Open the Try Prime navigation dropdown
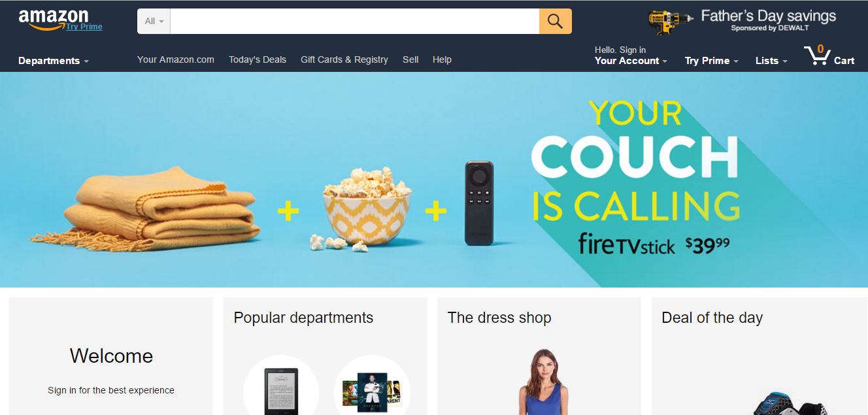Image resolution: width=868 pixels, height=415 pixels. point(712,61)
